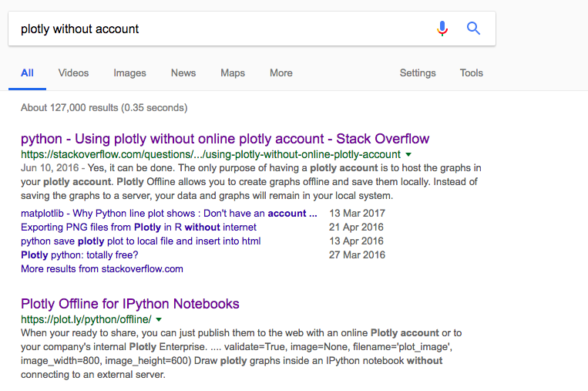Switch to the Images tab
Screen dimensions: 588x391
pos(129,72)
